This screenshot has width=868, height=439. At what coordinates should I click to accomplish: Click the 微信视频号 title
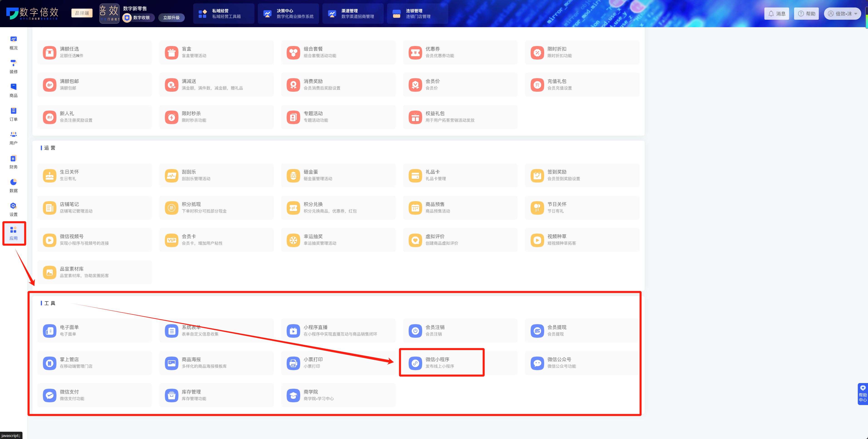tap(72, 236)
